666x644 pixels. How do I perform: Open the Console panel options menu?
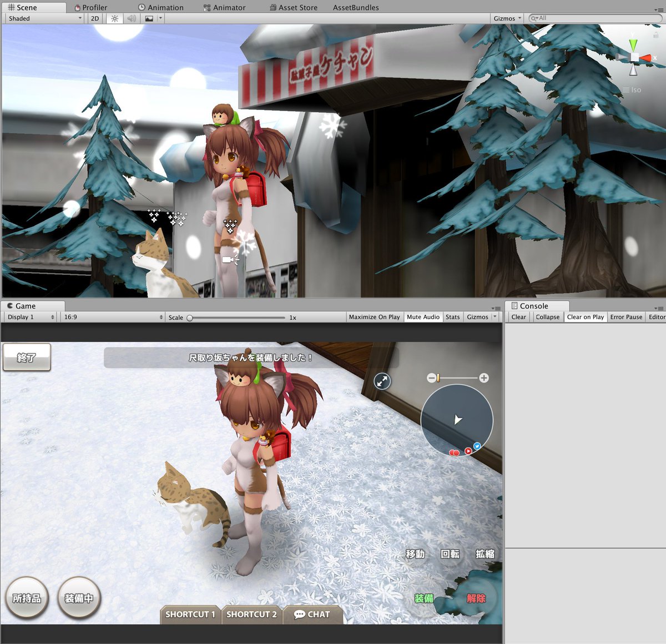click(x=659, y=308)
